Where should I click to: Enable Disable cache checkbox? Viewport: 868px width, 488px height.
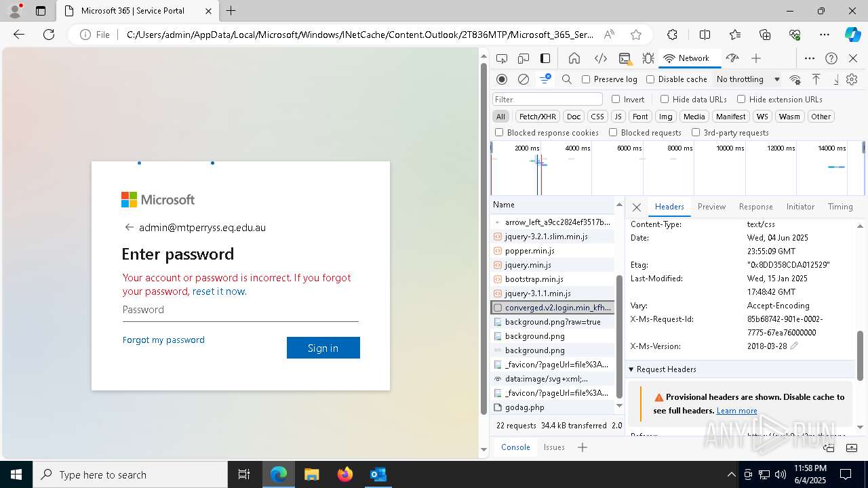pyautogui.click(x=650, y=79)
